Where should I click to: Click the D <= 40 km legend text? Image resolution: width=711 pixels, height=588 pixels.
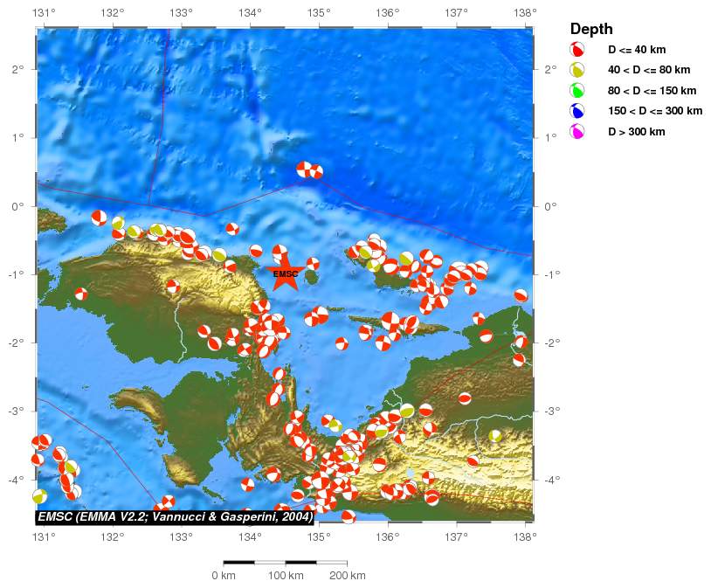coord(637,50)
